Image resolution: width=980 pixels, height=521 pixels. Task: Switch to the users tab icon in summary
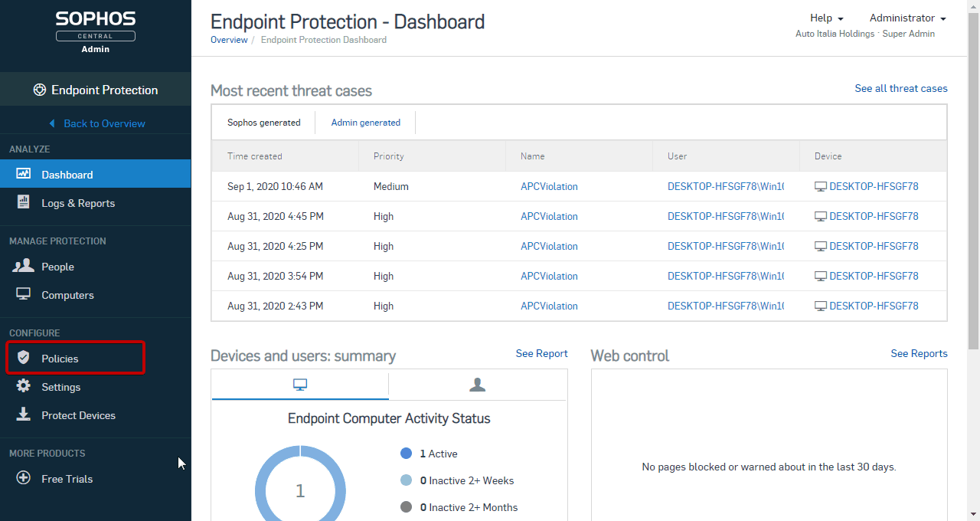[477, 385]
